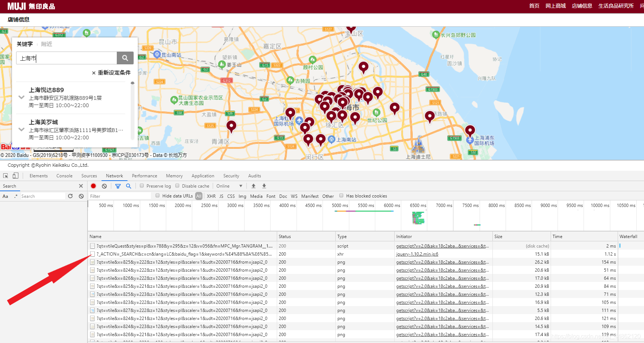
Task: Check Has blocked cookies checkbox
Action: pyautogui.click(x=341, y=196)
